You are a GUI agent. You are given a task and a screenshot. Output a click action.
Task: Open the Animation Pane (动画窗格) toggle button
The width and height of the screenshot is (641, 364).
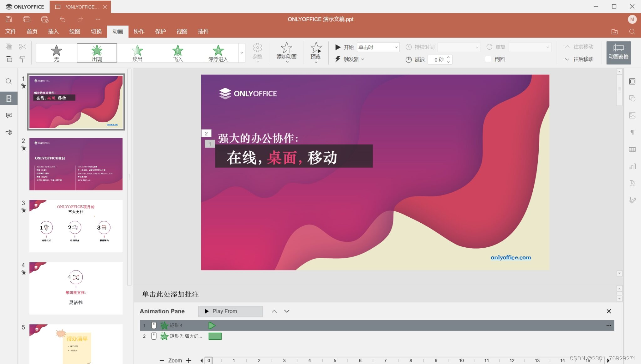[618, 52]
